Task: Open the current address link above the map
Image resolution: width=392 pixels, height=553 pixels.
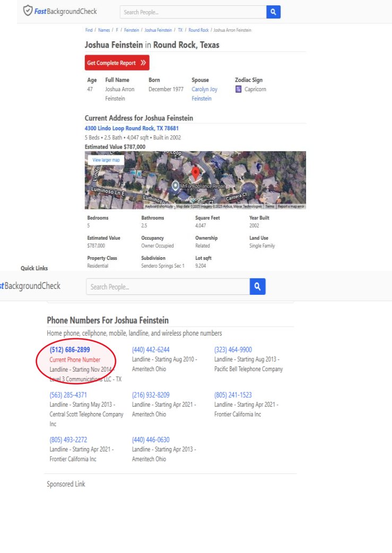Action: click(132, 128)
